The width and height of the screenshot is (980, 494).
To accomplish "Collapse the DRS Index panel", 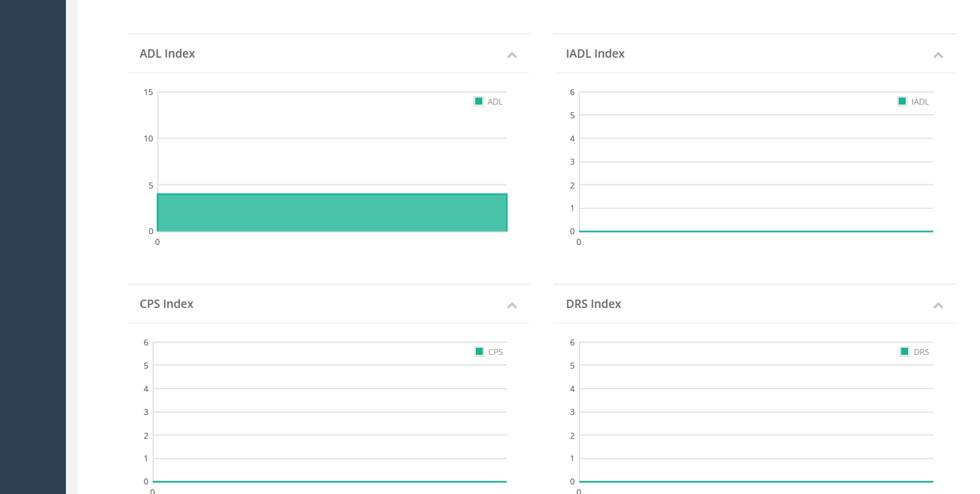I will click(x=938, y=306).
